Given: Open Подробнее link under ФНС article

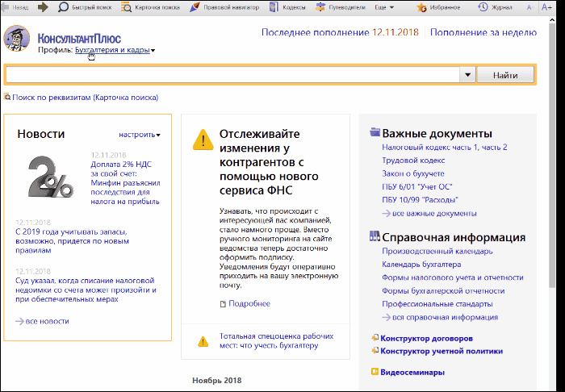Looking at the screenshot, I should coord(249,304).
